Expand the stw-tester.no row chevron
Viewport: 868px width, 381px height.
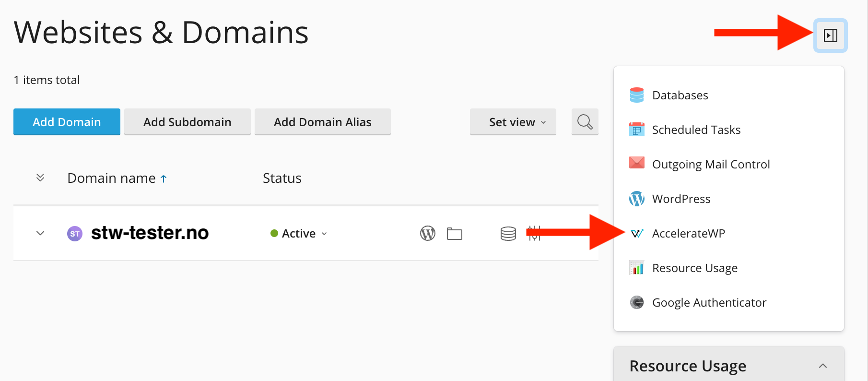pyautogui.click(x=40, y=233)
